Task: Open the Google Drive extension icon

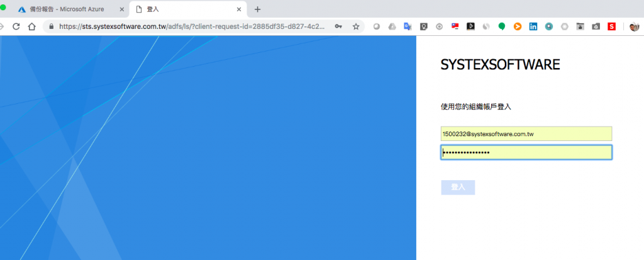Action: [392, 26]
